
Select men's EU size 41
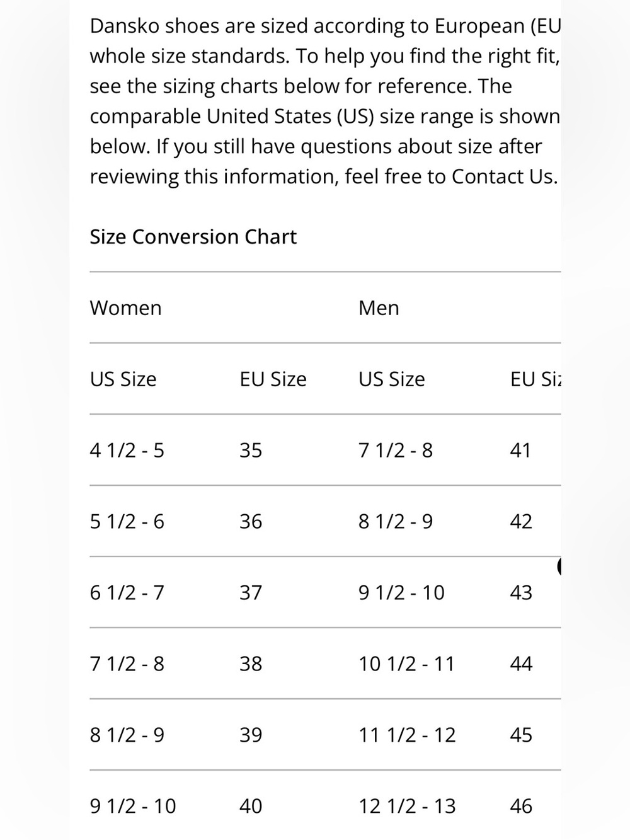tap(520, 451)
